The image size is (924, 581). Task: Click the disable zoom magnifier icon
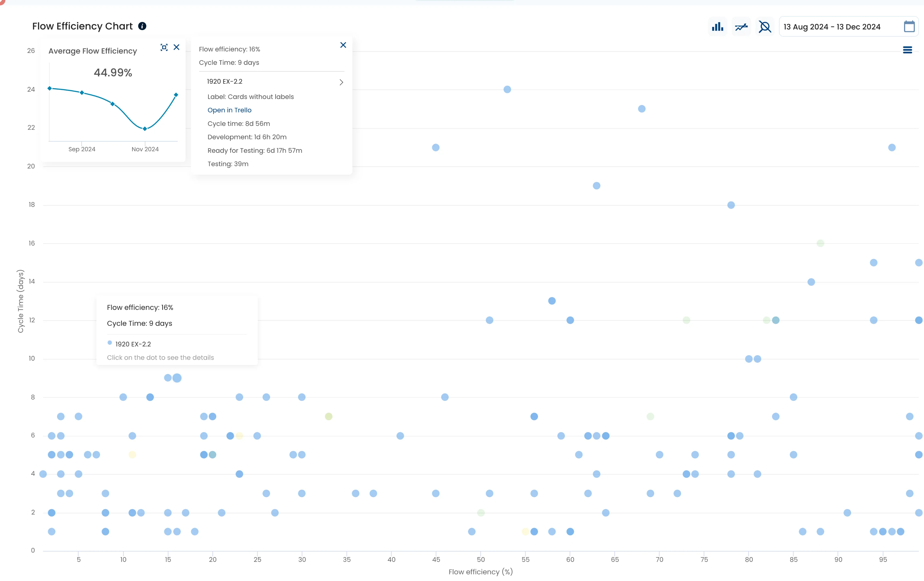(765, 27)
